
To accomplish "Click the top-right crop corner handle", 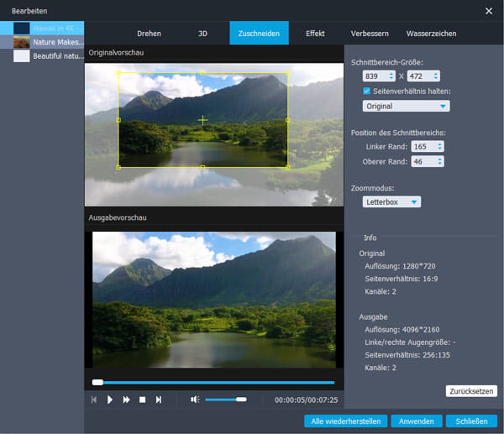I will [x=288, y=73].
